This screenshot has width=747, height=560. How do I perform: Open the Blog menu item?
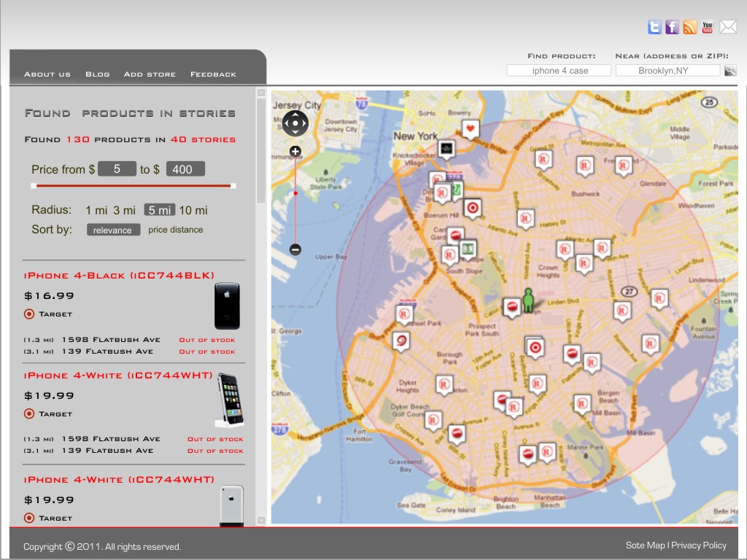tap(98, 74)
